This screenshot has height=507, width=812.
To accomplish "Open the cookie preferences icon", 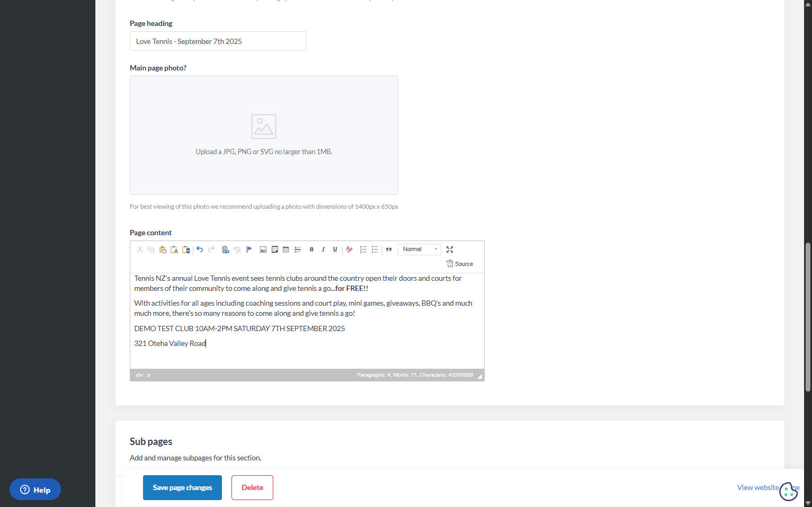I will click(x=789, y=492).
